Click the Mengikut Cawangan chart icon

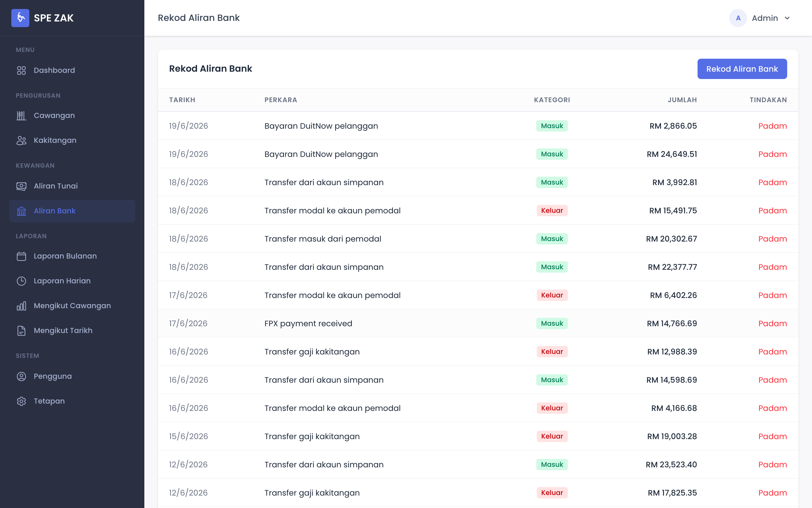pyautogui.click(x=21, y=306)
